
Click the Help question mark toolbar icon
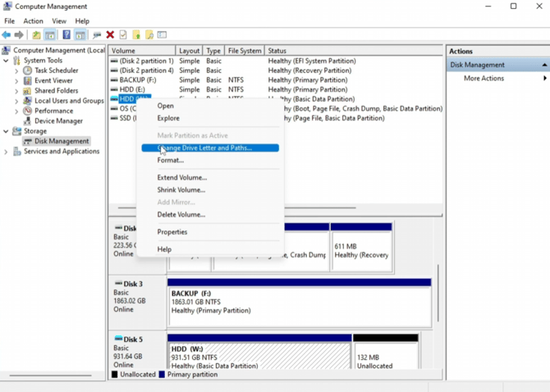click(x=66, y=35)
